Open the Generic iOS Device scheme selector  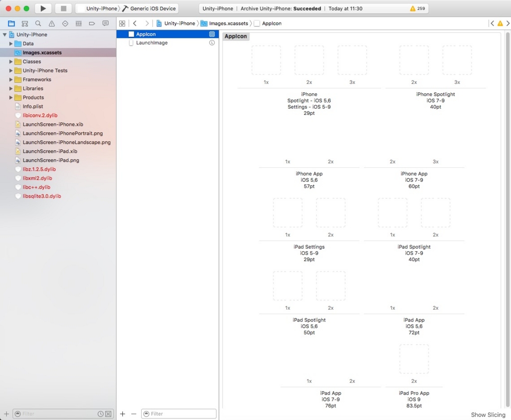click(149, 8)
